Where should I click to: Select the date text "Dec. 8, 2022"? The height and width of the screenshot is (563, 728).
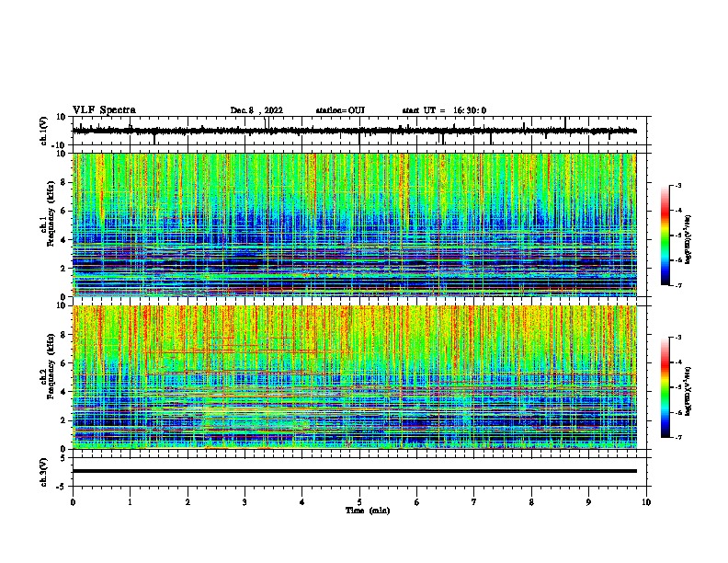point(256,110)
